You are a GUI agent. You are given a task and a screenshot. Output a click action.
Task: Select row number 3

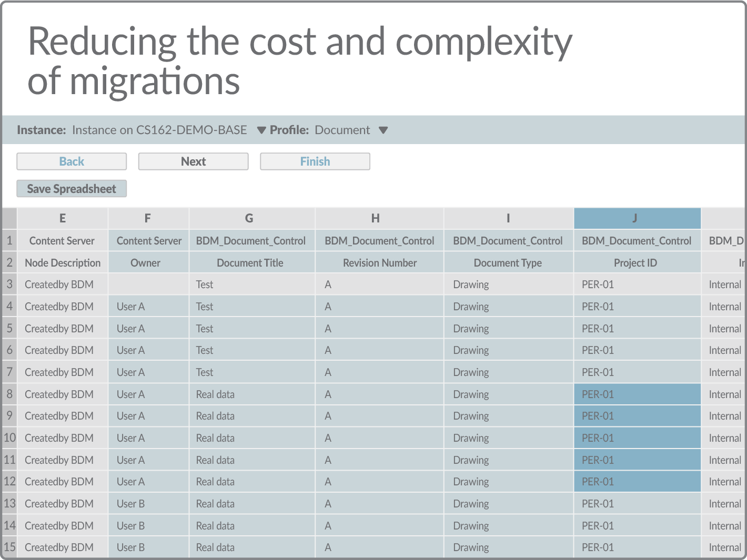(9, 284)
